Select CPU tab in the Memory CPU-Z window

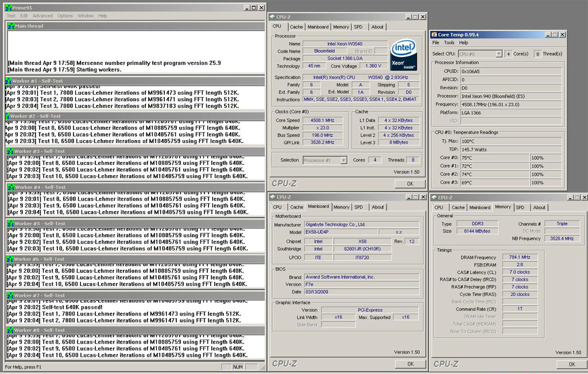(x=439, y=207)
